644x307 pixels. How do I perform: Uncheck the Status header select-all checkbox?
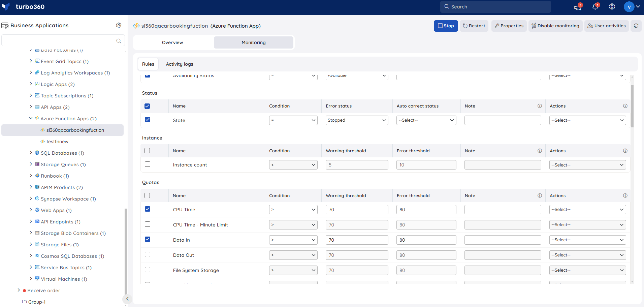(x=147, y=106)
